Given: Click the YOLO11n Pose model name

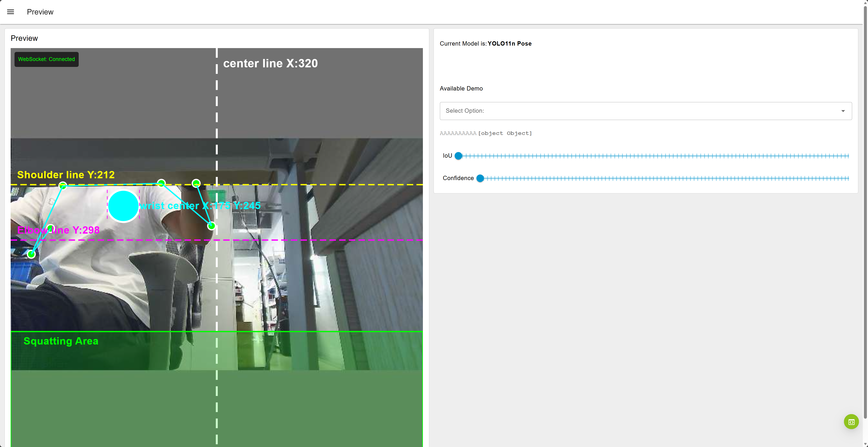Looking at the screenshot, I should (510, 44).
